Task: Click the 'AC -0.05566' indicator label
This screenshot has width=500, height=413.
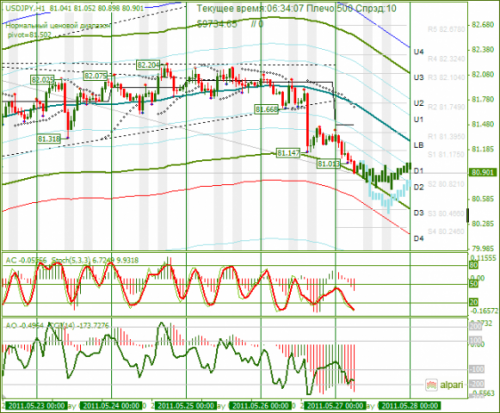Action: coord(27,260)
